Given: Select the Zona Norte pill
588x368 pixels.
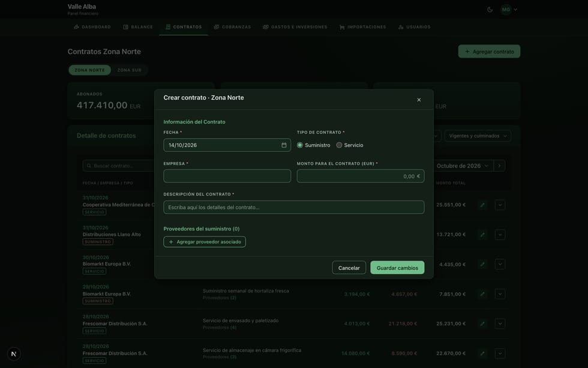Looking at the screenshot, I should pyautogui.click(x=89, y=70).
